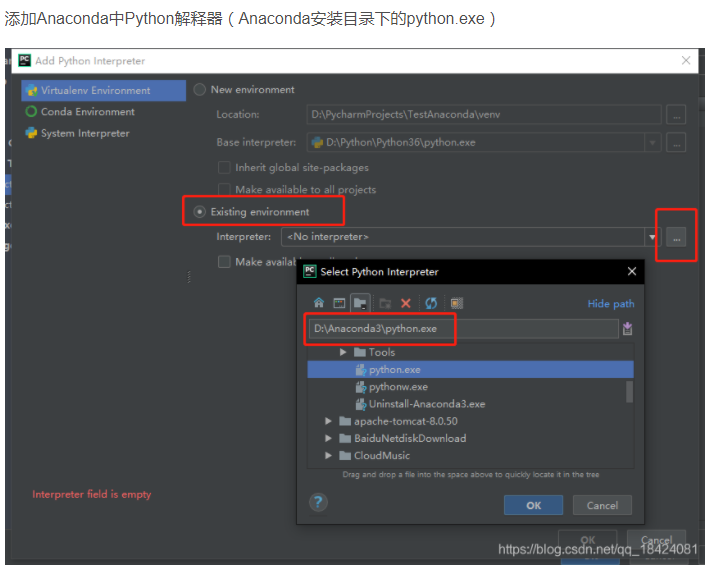Select the New environment radio button
The width and height of the screenshot is (709, 571).
[199, 90]
